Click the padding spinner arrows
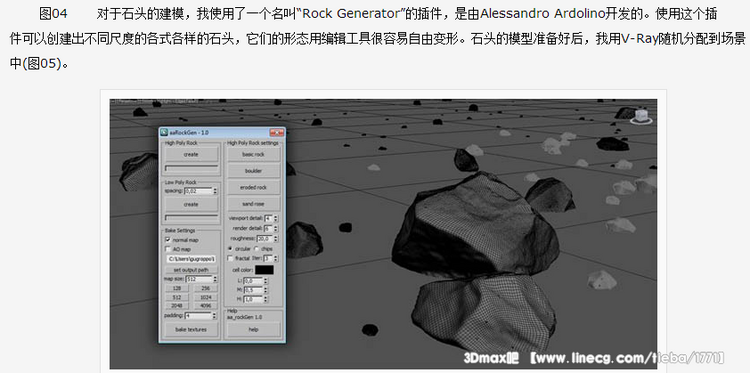 (x=215, y=316)
